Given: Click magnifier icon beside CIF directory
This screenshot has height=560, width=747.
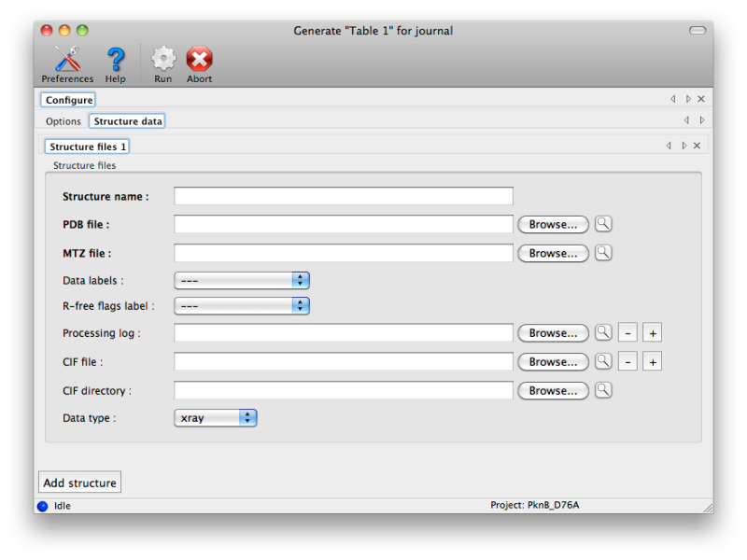Looking at the screenshot, I should click(x=603, y=391).
